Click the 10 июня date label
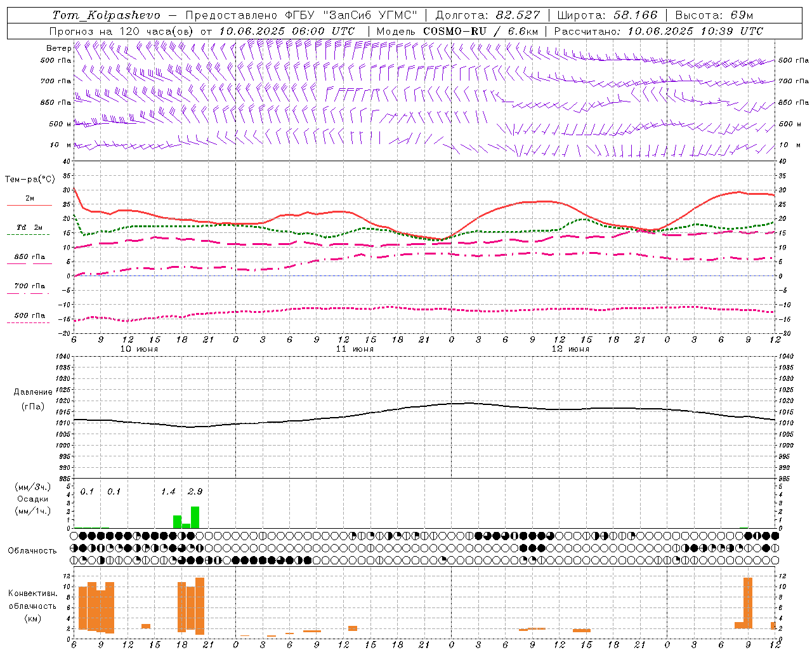This screenshot has height=650, width=812. pyautogui.click(x=140, y=349)
